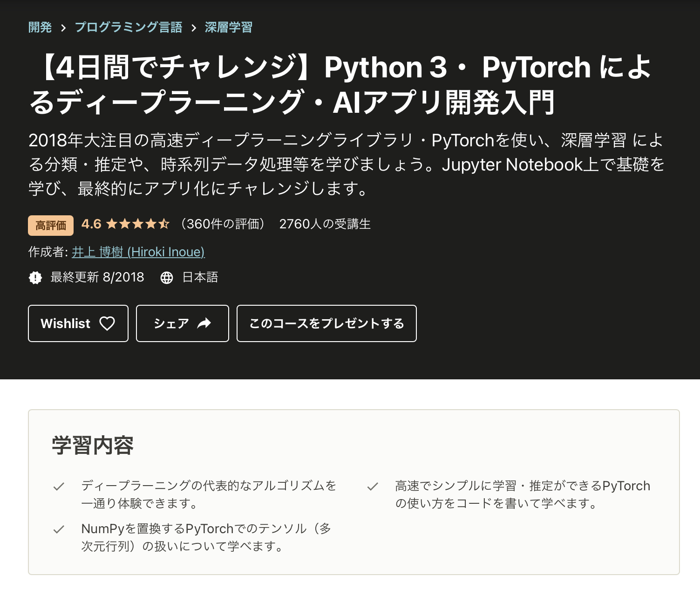Go to the プログラミング言語 breadcrumb

tap(129, 27)
